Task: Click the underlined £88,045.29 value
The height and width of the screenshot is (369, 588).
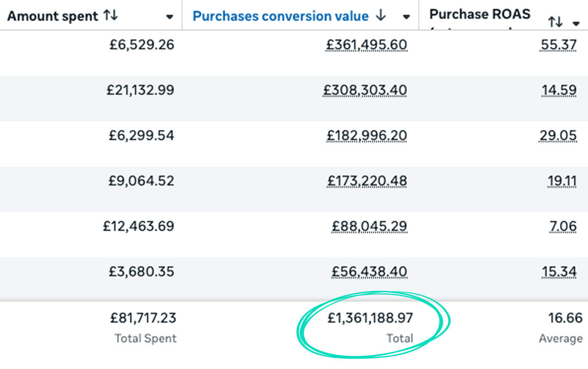Action: tap(369, 226)
